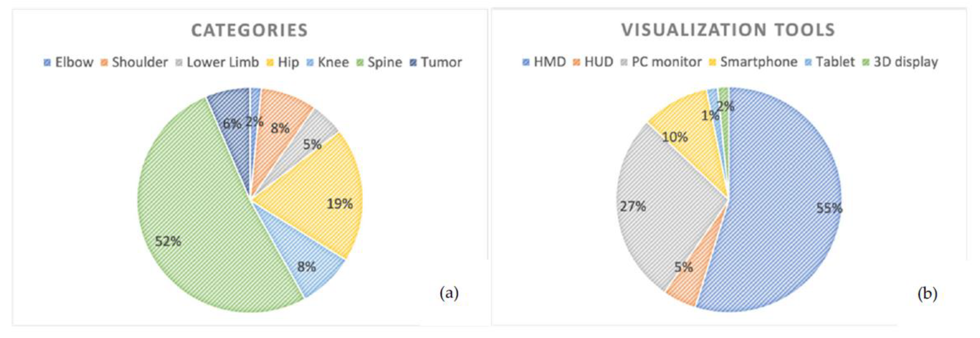
Task: Click the light blue 8% Knee slice
Action: click(x=304, y=259)
